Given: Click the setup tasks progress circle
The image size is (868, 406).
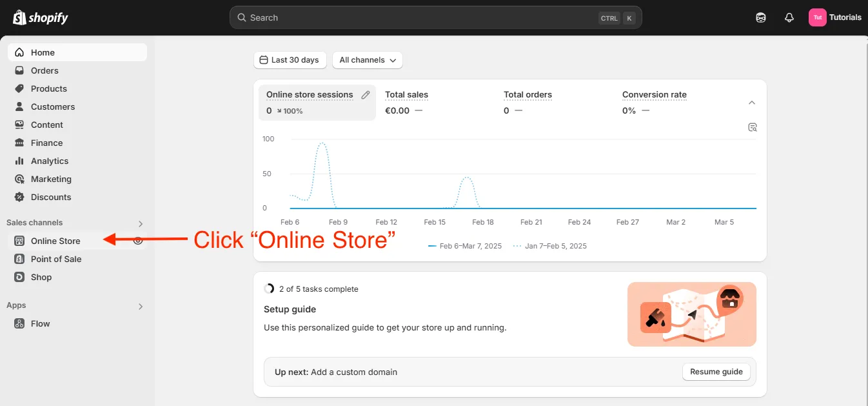Looking at the screenshot, I should point(269,289).
